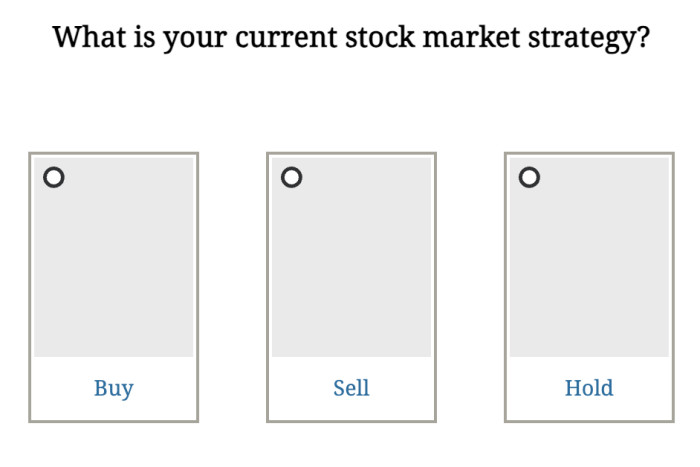Image resolution: width=700 pixels, height=467 pixels.
Task: Tick the circle in the middle option card
Action: click(x=291, y=177)
